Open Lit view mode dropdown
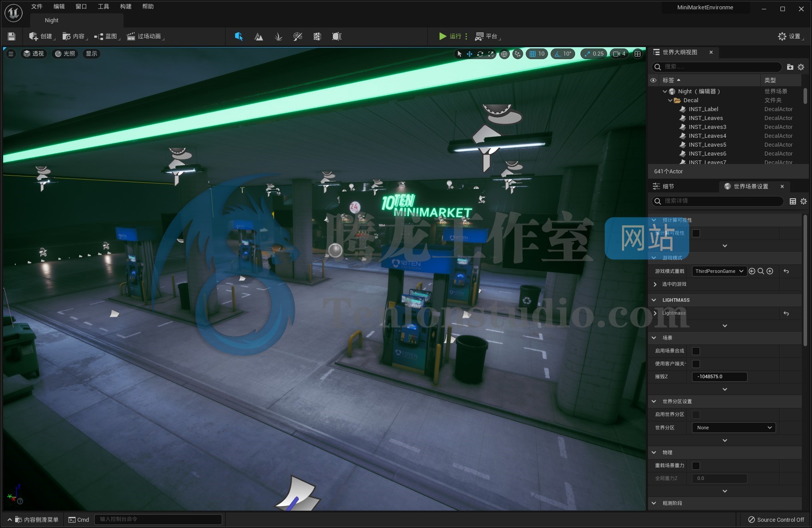The height and width of the screenshot is (528, 812). [x=65, y=54]
